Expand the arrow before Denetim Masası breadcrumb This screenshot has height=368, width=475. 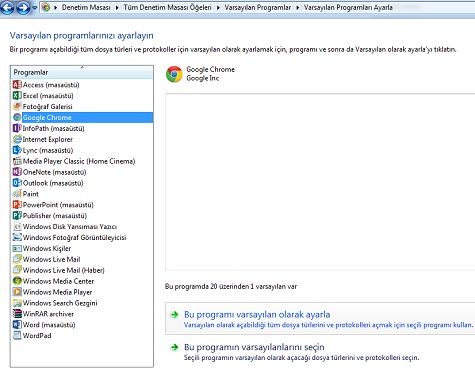click(55, 7)
